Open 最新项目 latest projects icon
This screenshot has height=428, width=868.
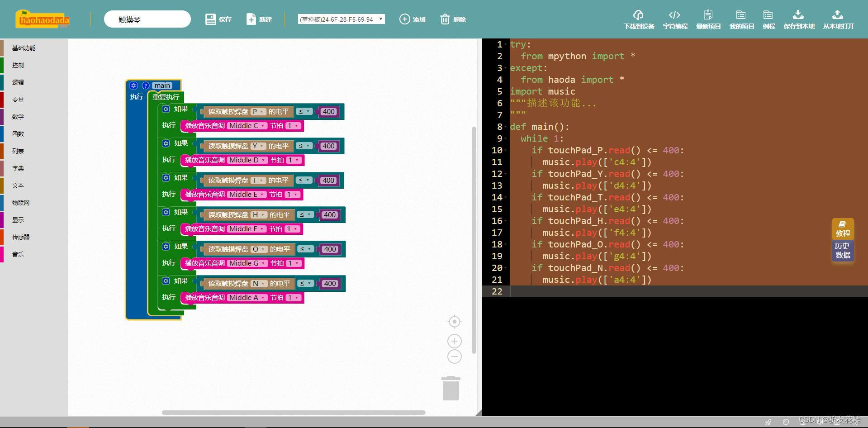708,15
